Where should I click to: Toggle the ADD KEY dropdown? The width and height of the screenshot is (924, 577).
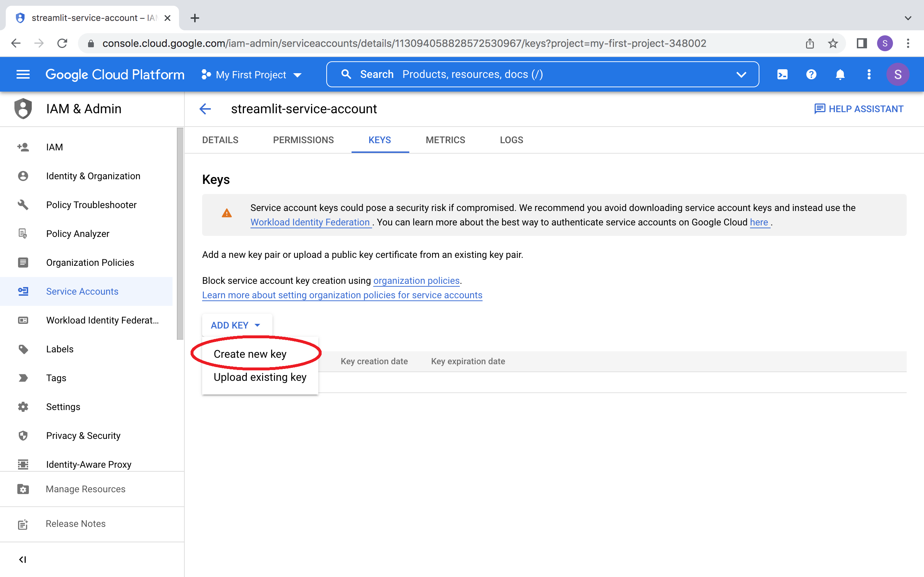tap(236, 325)
